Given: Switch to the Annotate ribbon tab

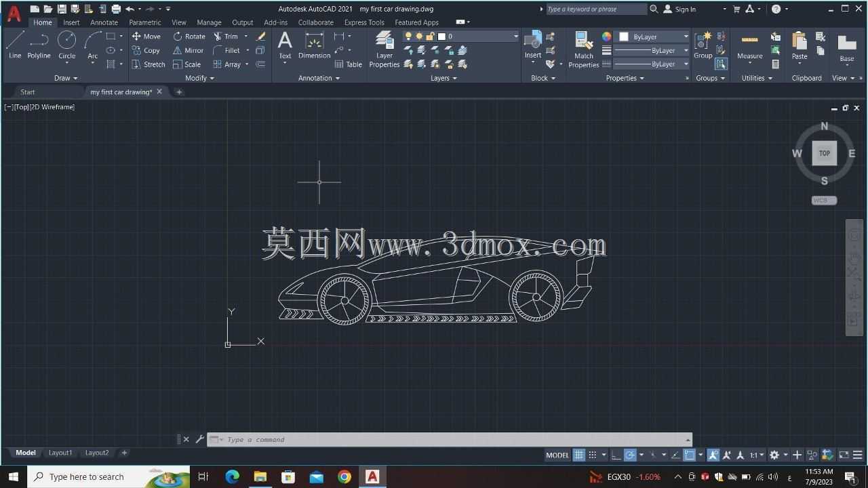Looking at the screenshot, I should (x=104, y=22).
